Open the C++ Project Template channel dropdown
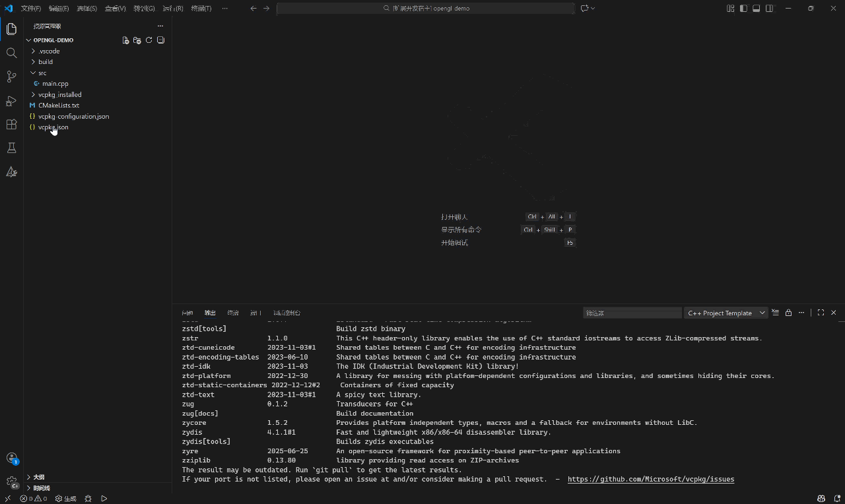Image resolution: width=845 pixels, height=504 pixels. coord(726,313)
